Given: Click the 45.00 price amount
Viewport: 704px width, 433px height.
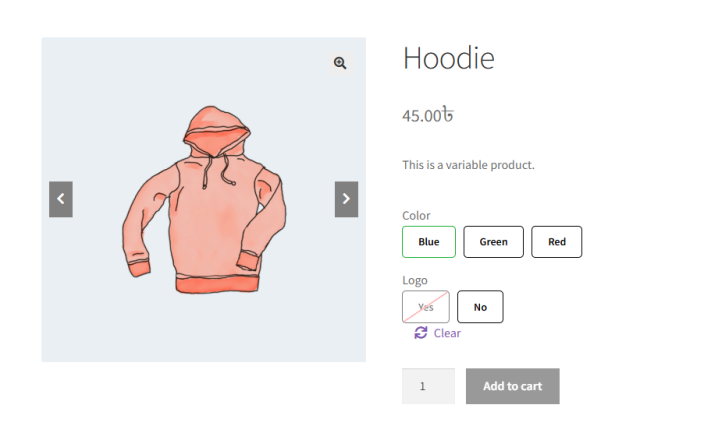Looking at the screenshot, I should pos(421,116).
